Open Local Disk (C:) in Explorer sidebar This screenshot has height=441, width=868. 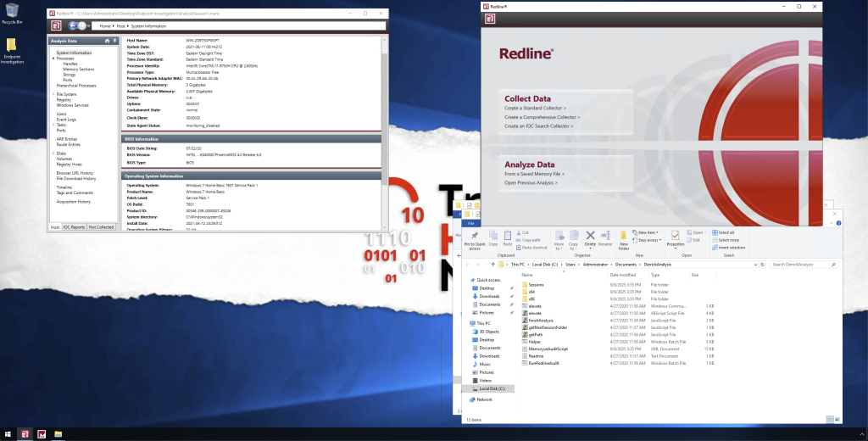point(492,389)
